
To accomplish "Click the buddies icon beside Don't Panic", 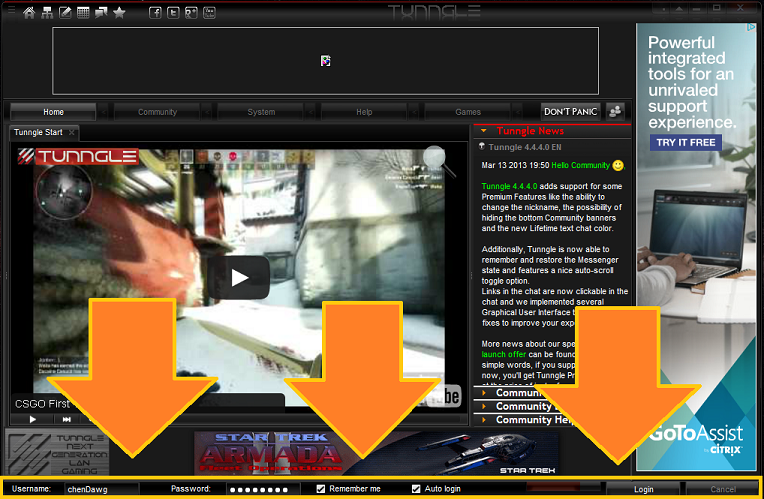I will pyautogui.click(x=615, y=112).
